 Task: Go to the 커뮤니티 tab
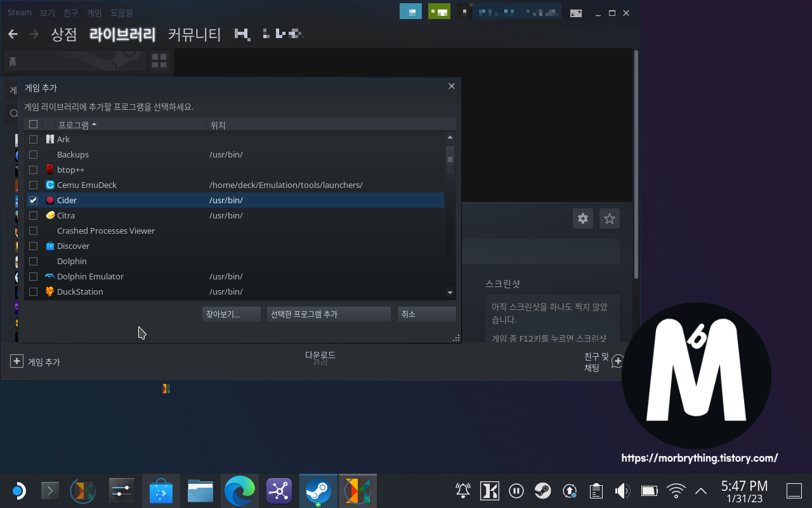point(195,34)
